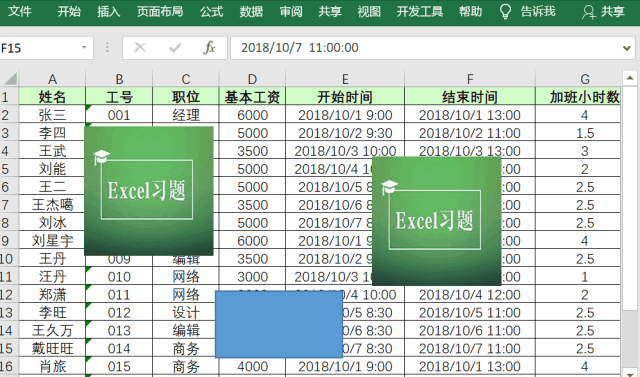The height and width of the screenshot is (377, 640).
Task: Select the cell 4000 in row 16
Action: pos(252,367)
